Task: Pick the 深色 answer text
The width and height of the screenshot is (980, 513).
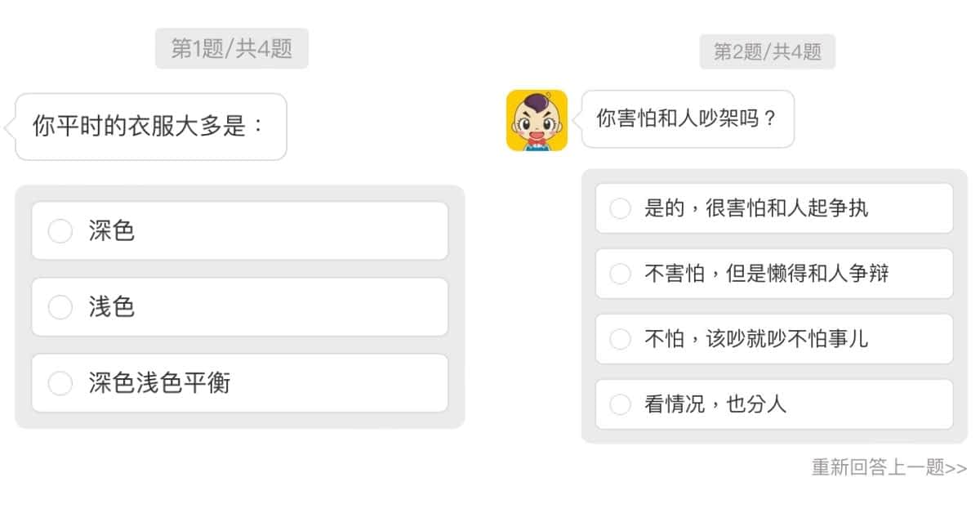Action: [111, 231]
